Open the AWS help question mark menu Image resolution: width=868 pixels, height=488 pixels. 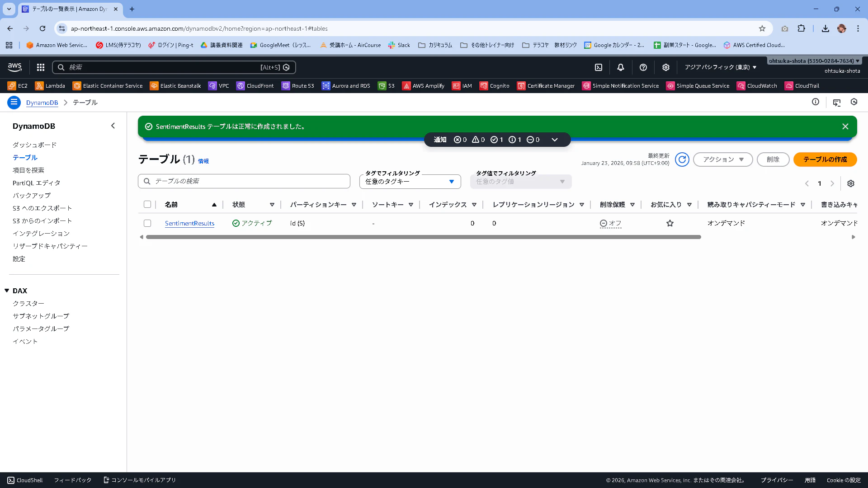[643, 67]
